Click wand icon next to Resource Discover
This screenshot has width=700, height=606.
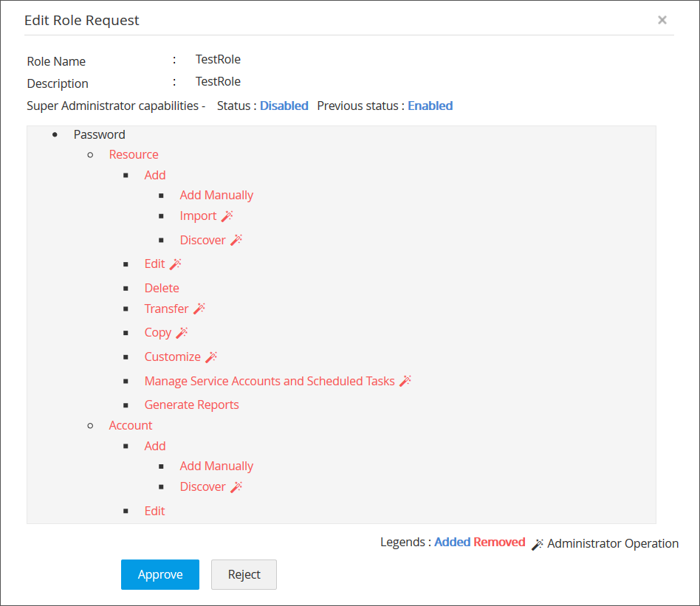236,240
